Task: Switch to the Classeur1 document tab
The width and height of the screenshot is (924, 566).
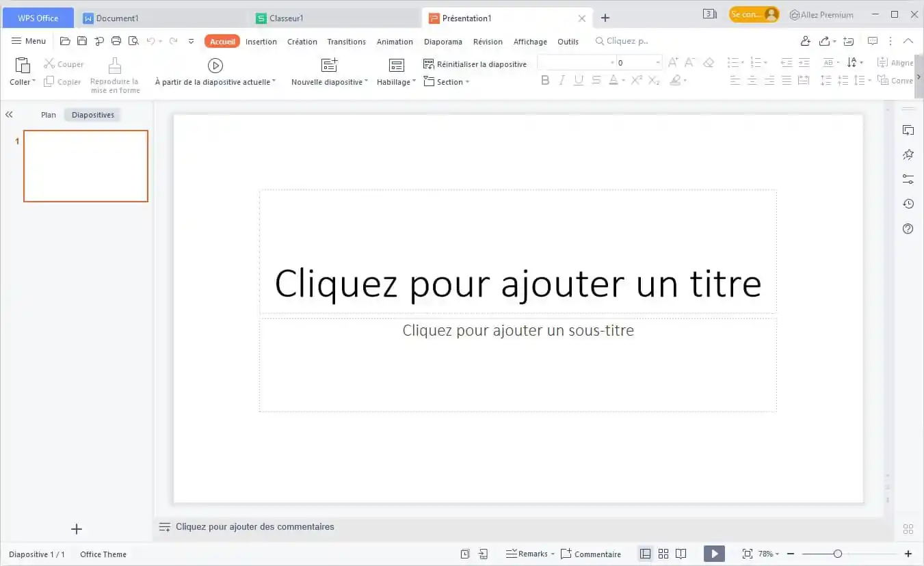Action: tap(334, 18)
